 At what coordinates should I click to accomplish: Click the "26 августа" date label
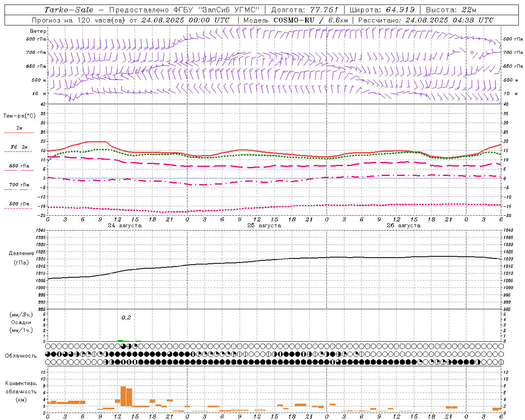tap(404, 226)
